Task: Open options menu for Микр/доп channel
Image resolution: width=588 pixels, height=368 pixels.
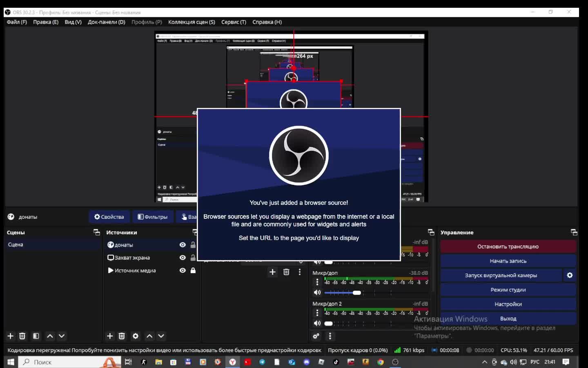Action: [317, 282]
